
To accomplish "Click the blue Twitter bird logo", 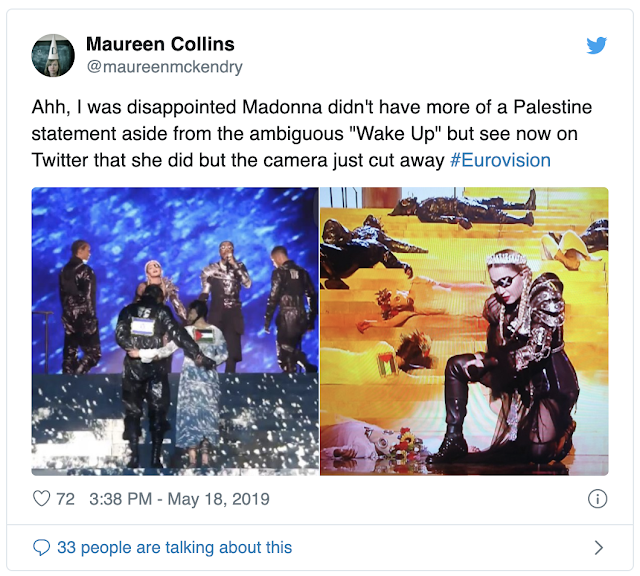I will [596, 45].
